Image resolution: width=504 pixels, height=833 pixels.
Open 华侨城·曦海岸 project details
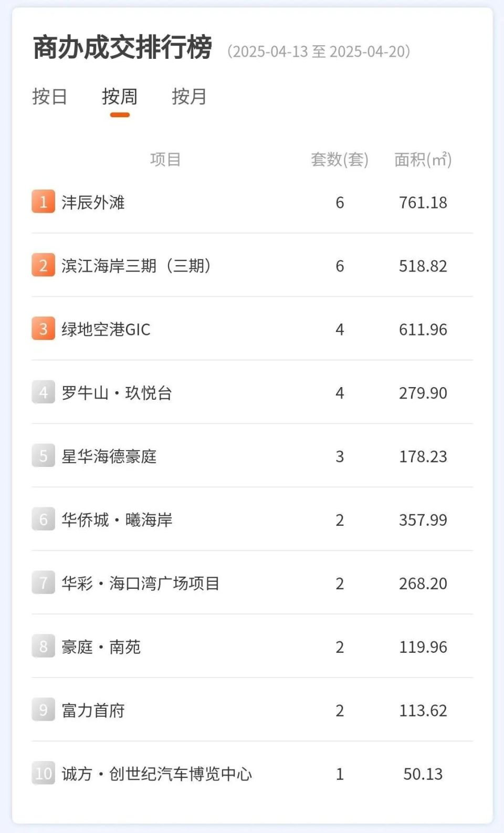point(117,520)
